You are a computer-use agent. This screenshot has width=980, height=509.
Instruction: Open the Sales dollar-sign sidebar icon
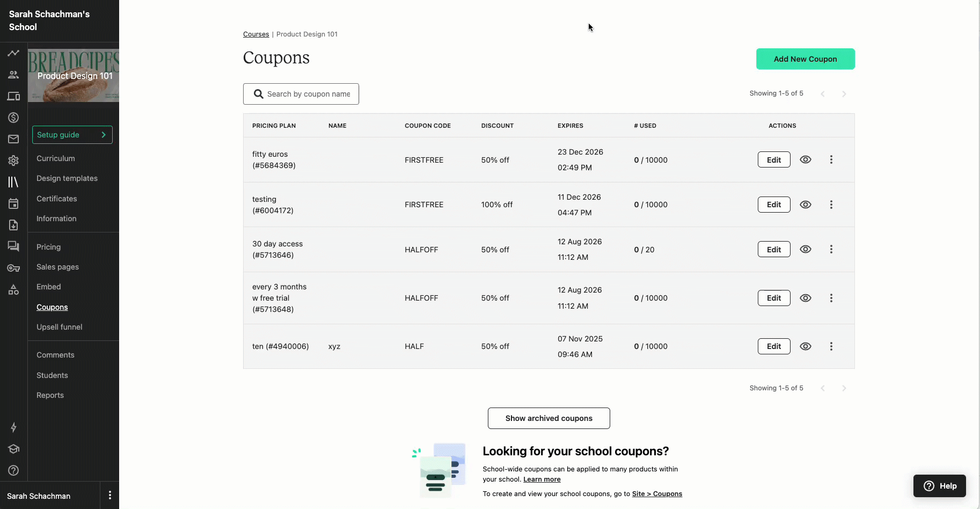(x=13, y=118)
